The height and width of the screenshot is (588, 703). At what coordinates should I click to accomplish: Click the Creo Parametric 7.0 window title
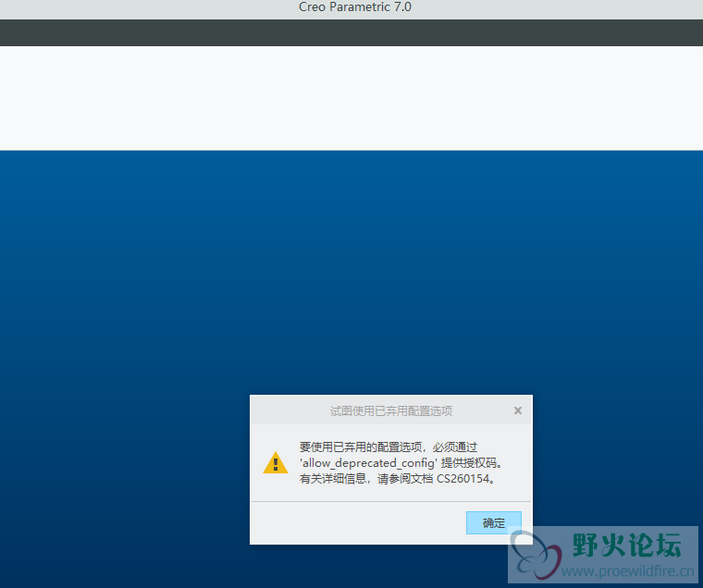click(355, 7)
